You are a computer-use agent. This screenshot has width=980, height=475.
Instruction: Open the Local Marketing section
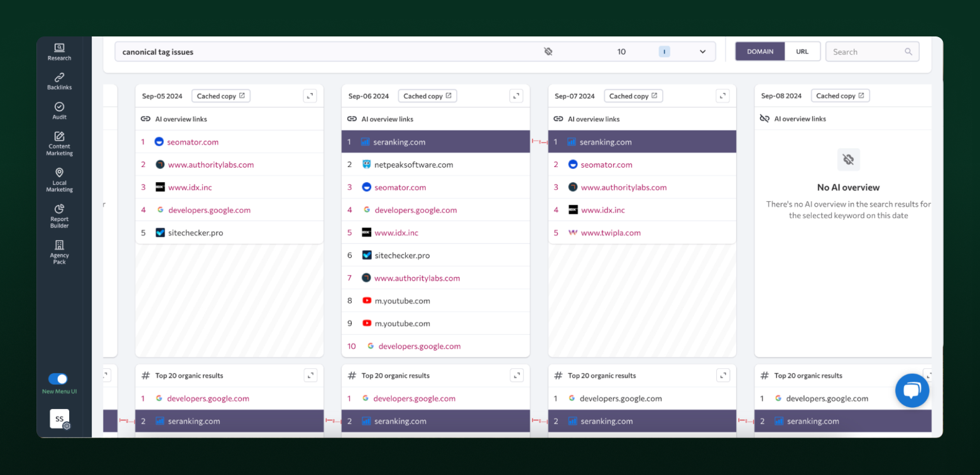59,180
